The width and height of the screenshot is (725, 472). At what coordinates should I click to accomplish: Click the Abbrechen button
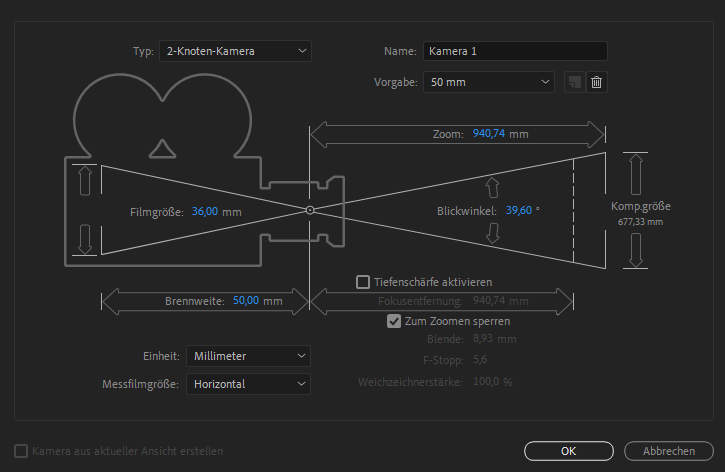click(668, 451)
